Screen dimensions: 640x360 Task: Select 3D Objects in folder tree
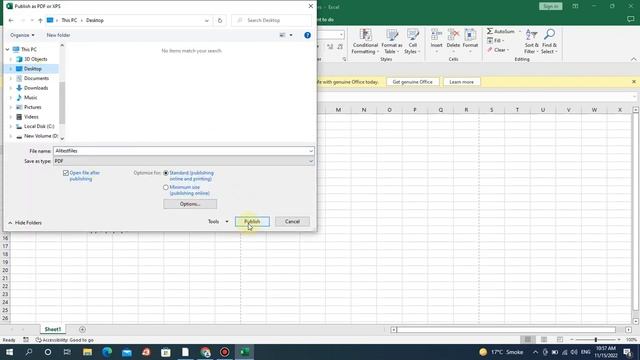36,59
